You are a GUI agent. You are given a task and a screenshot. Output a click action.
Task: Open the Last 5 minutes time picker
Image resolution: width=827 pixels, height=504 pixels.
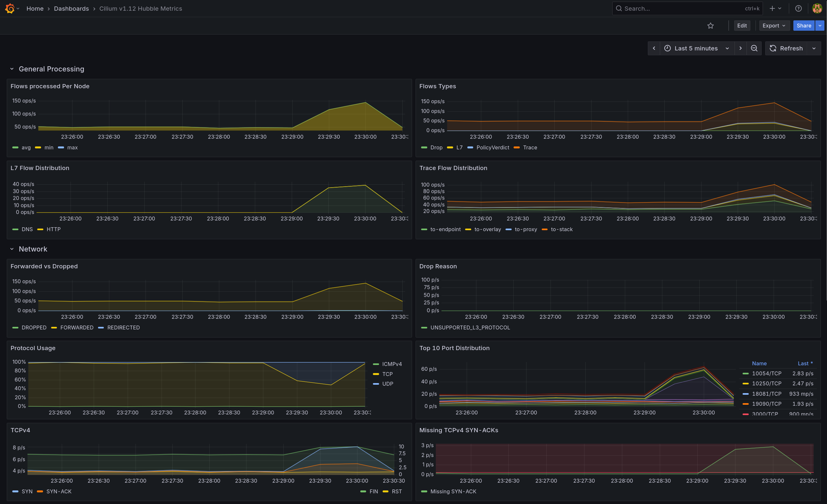pyautogui.click(x=696, y=48)
